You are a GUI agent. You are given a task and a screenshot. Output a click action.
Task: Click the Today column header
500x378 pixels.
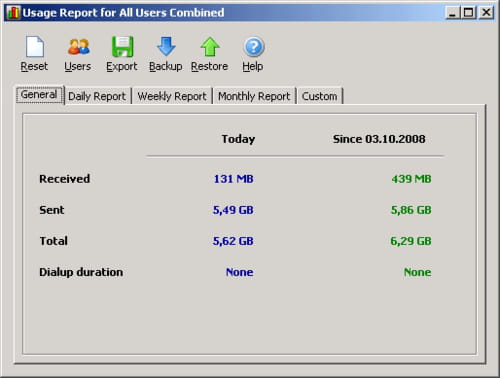[x=238, y=139]
